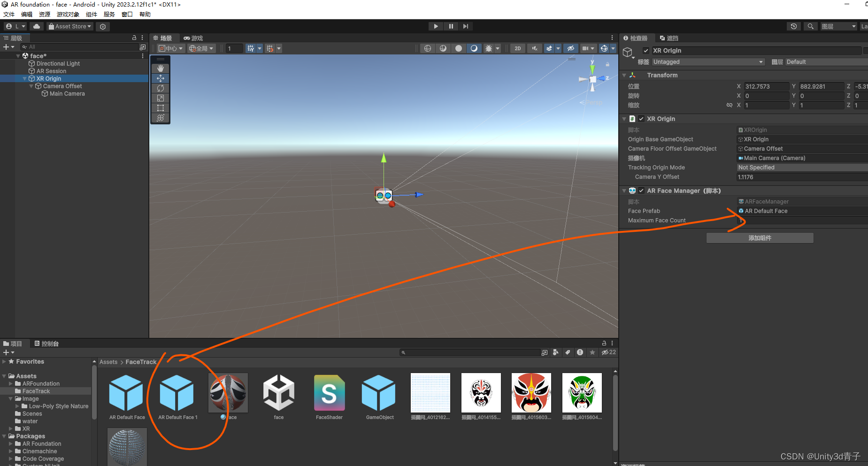Select the Rect transform tool
The image size is (868, 466).
tap(161, 108)
